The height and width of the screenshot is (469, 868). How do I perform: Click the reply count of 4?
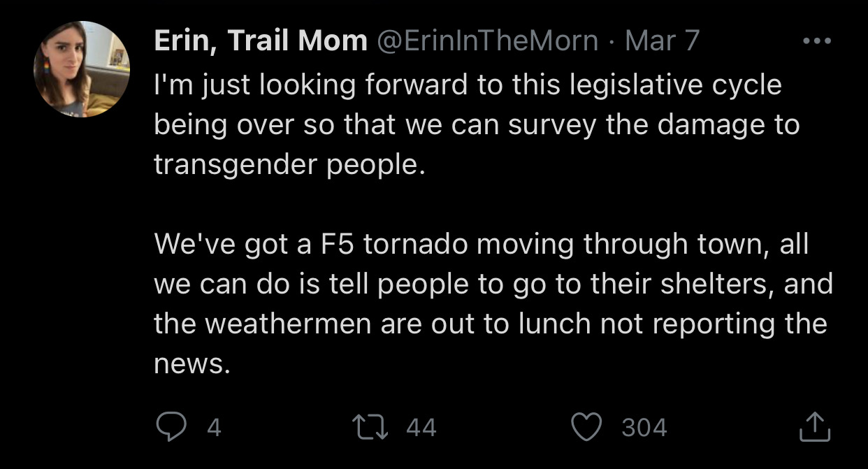pyautogui.click(x=215, y=427)
